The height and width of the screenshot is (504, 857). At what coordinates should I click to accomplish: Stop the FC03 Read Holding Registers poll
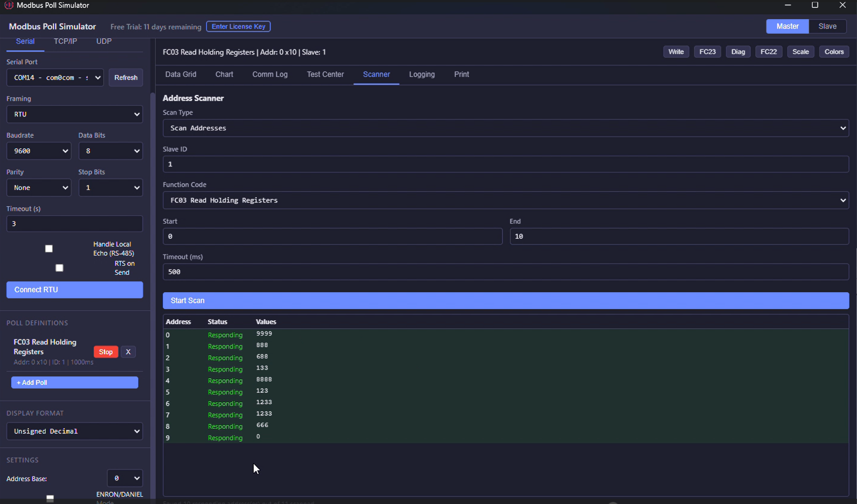[x=106, y=352]
